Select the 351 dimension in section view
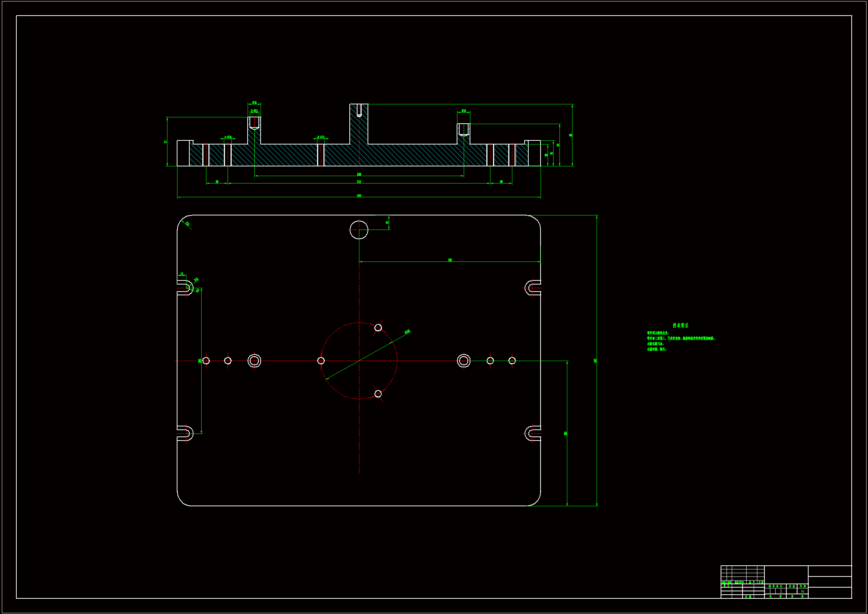Screen dimensions: 868x614 (x=359, y=182)
